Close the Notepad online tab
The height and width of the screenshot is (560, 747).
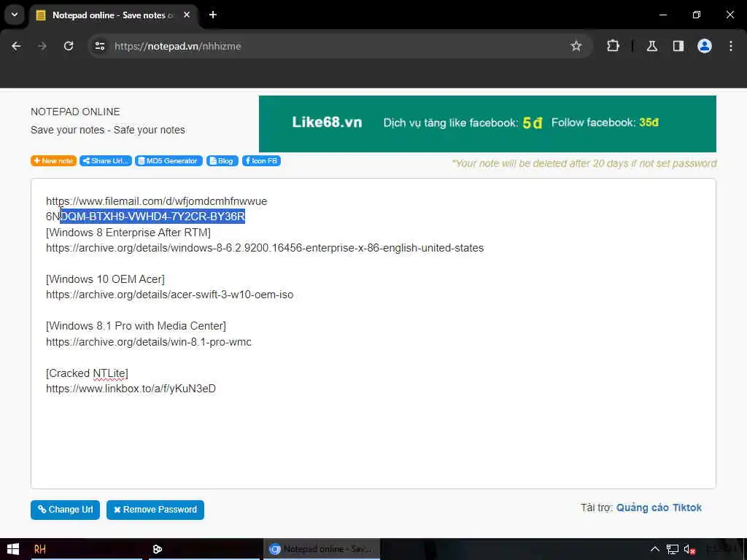tap(187, 15)
